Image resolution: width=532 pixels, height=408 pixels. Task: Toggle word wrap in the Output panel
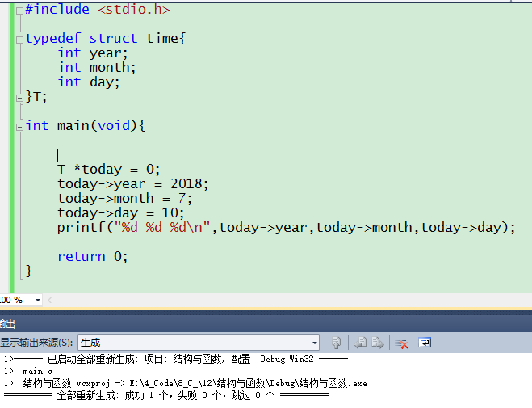(x=425, y=343)
